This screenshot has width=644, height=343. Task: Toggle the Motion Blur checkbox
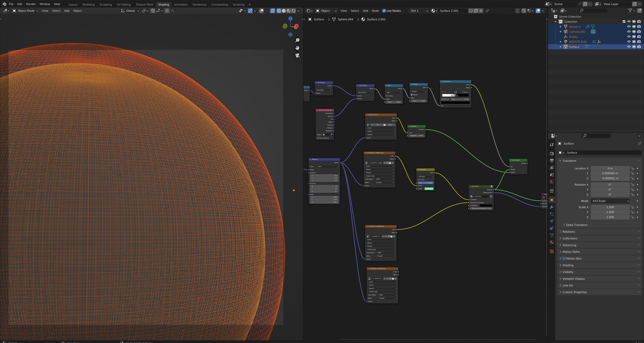pos(564,258)
